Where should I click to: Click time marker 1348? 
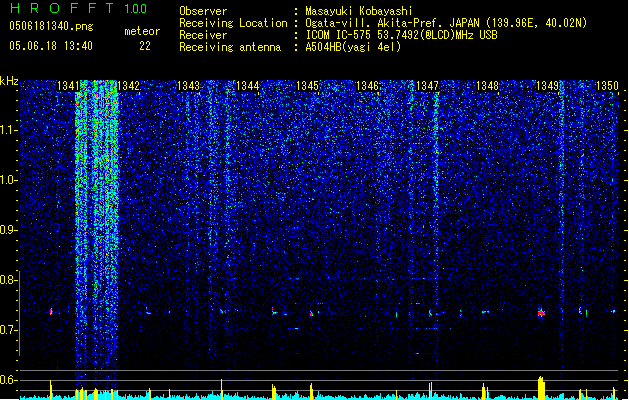[487, 86]
